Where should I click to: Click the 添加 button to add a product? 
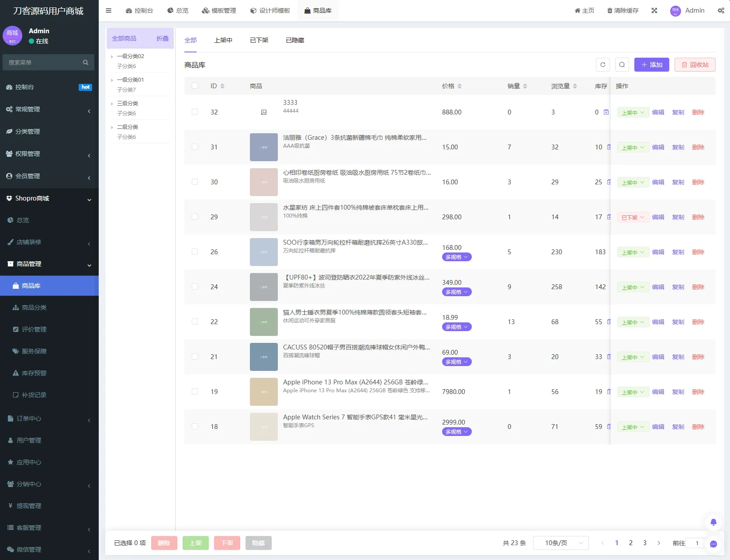[x=651, y=65]
